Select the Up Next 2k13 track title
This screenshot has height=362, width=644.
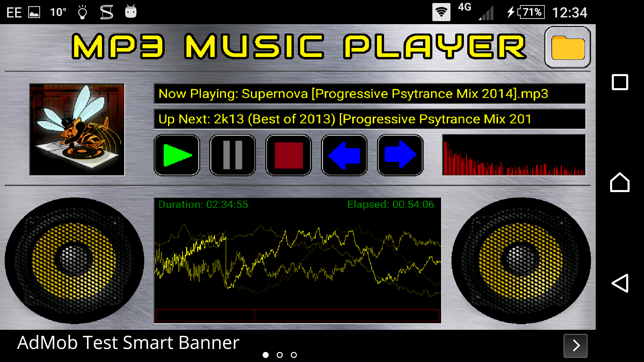click(369, 119)
